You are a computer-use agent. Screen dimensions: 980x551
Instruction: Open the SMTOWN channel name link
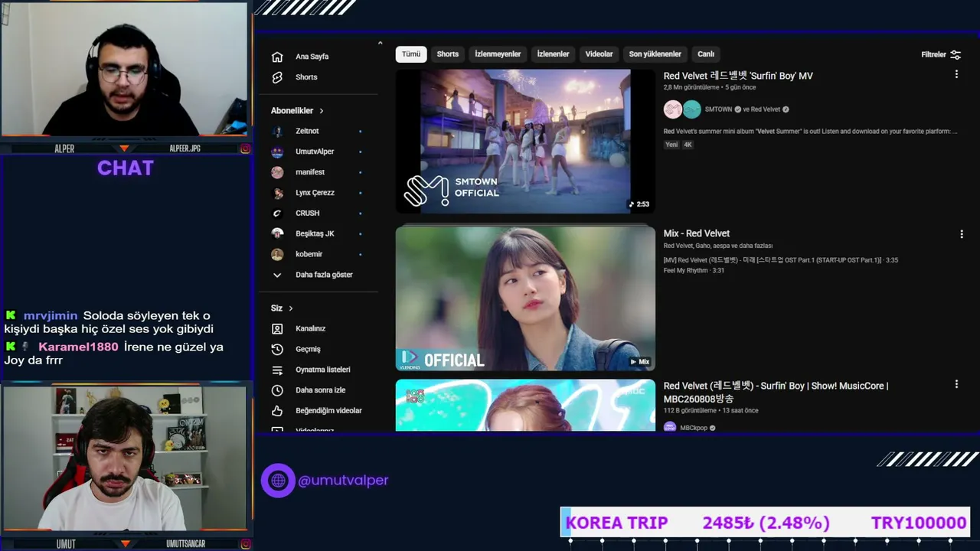(718, 109)
